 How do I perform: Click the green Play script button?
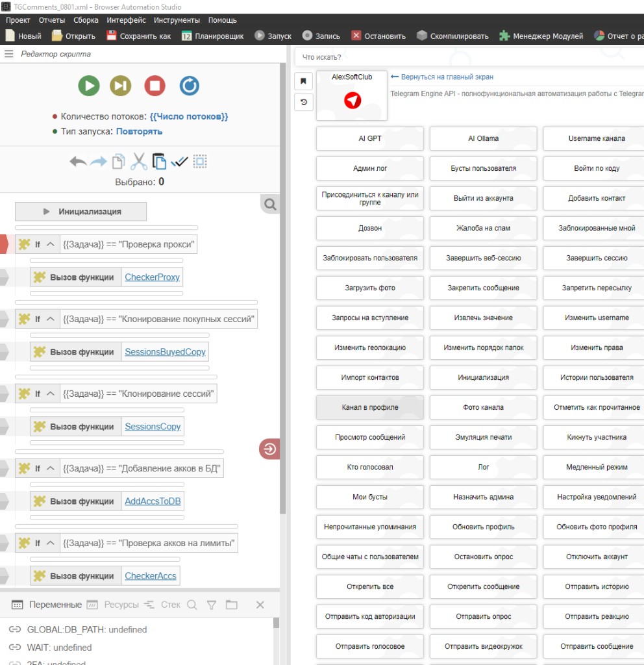88,86
